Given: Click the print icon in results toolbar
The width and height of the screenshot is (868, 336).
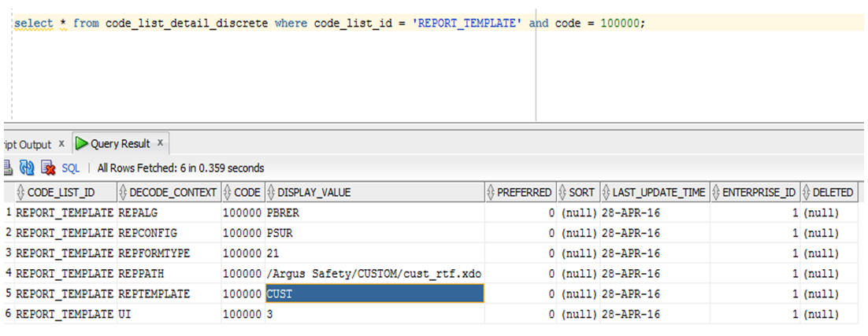Looking at the screenshot, I should pyautogui.click(x=6, y=168).
